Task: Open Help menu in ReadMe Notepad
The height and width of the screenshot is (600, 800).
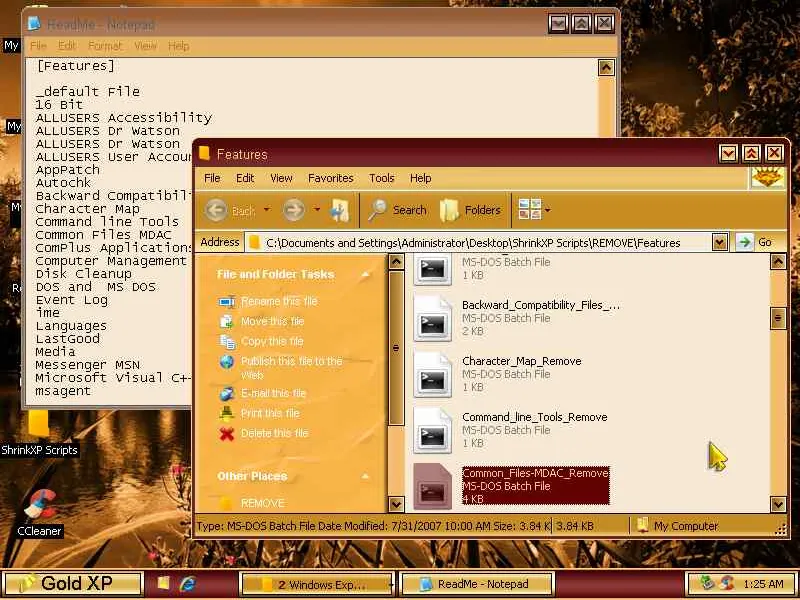Action: (179, 46)
